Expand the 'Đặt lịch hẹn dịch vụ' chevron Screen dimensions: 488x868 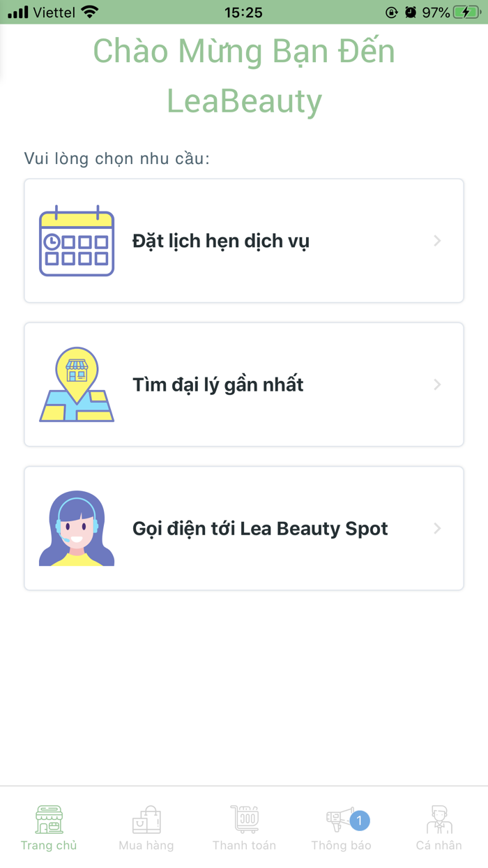[x=437, y=240]
